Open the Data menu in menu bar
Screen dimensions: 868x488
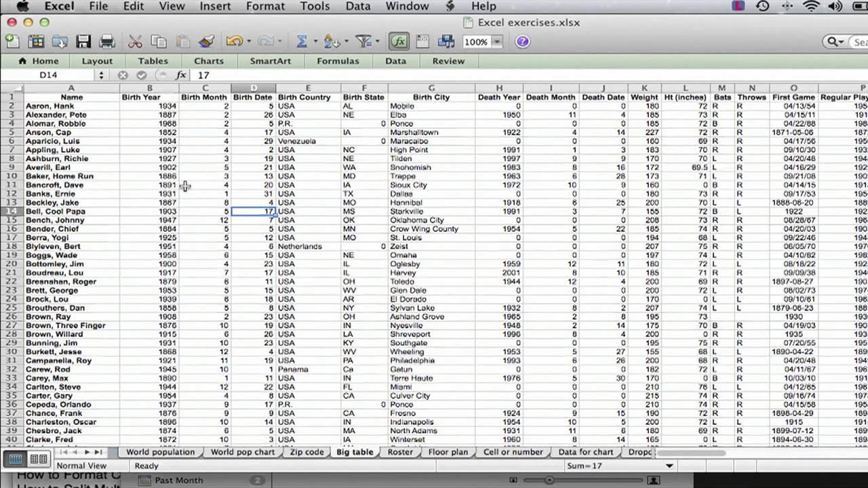[x=358, y=6]
